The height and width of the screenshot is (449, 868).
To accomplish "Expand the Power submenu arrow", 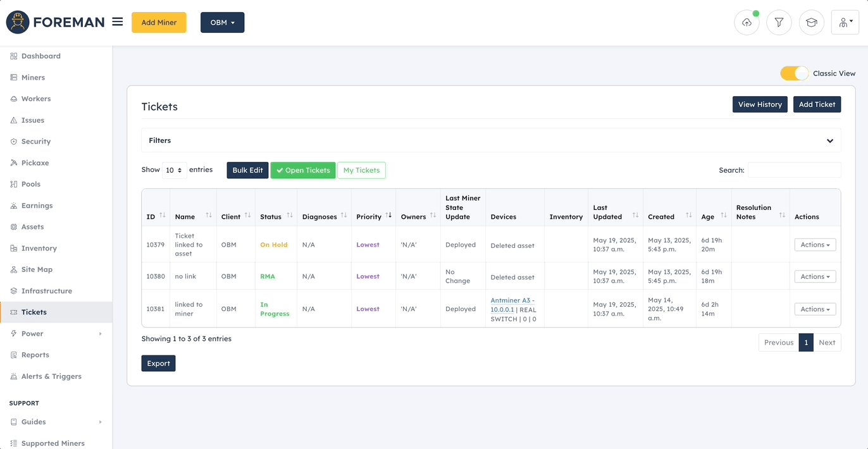I will (100, 334).
